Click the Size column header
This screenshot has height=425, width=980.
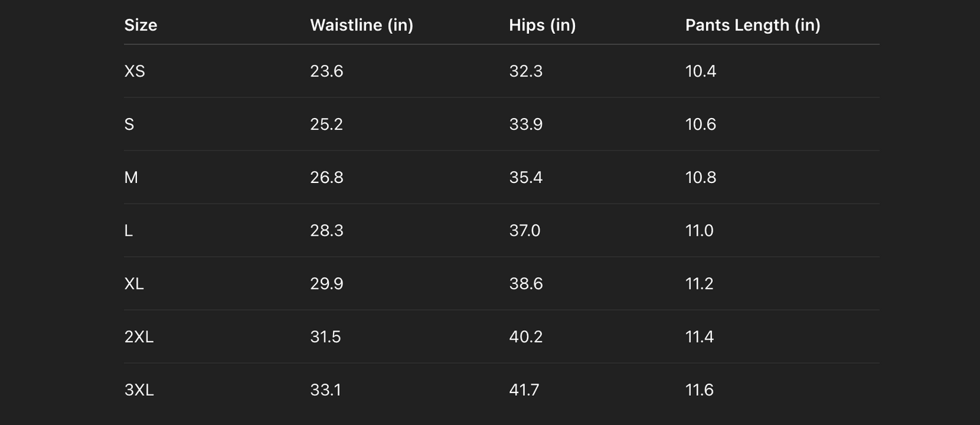point(140,25)
